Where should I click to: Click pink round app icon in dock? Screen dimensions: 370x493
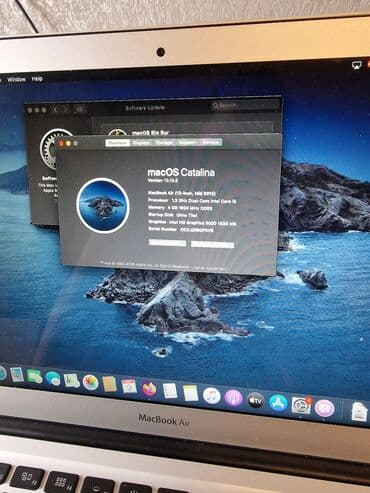(x=325, y=408)
